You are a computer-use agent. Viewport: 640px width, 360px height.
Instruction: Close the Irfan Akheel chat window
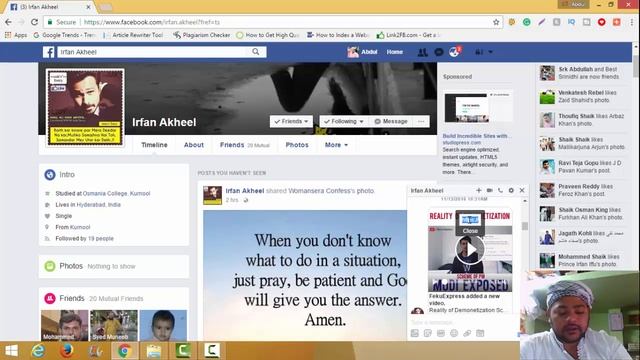(522, 190)
